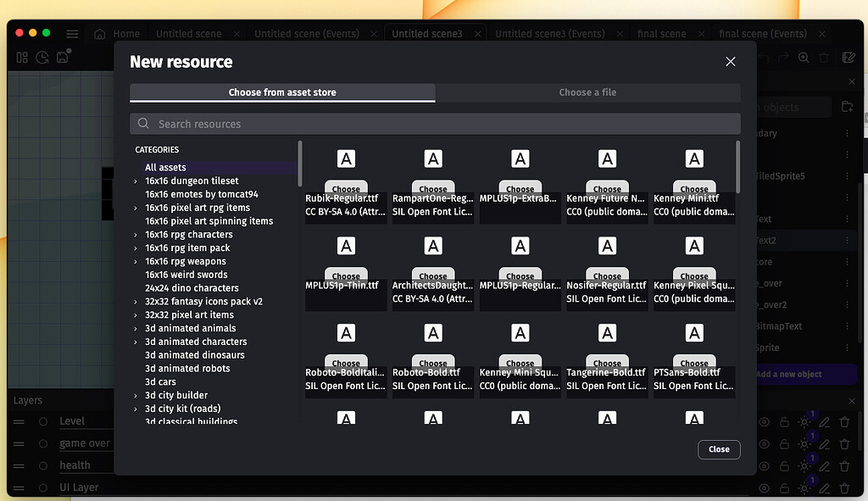Add a new folder in objects panel
Screen dimensions: 868x501
[x=847, y=107]
